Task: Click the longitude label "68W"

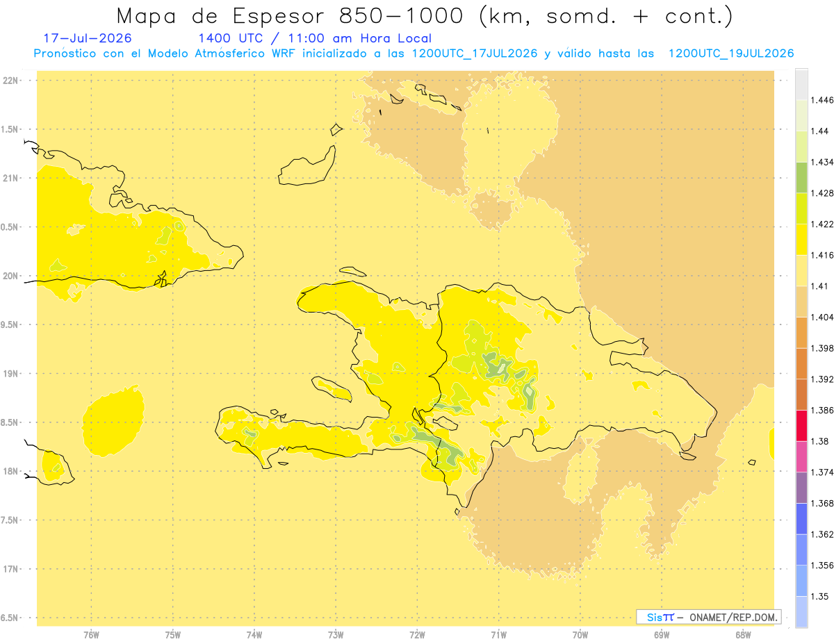Action: (x=743, y=635)
